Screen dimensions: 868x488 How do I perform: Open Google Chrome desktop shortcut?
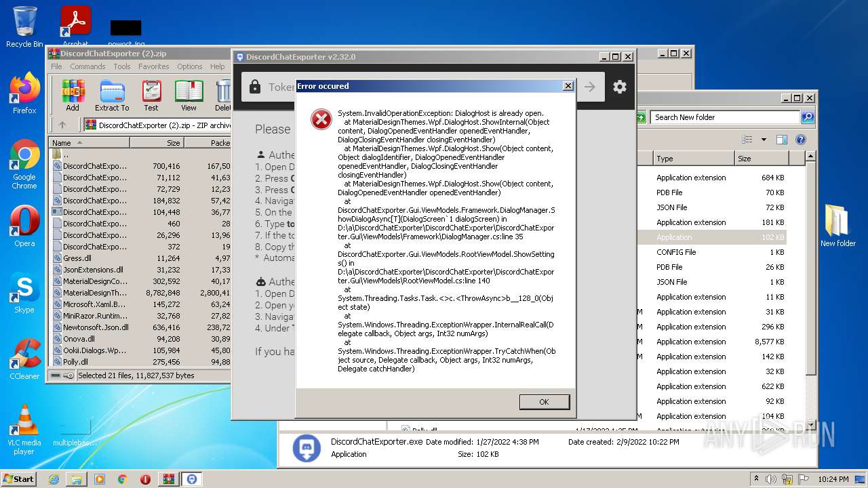coord(24,165)
